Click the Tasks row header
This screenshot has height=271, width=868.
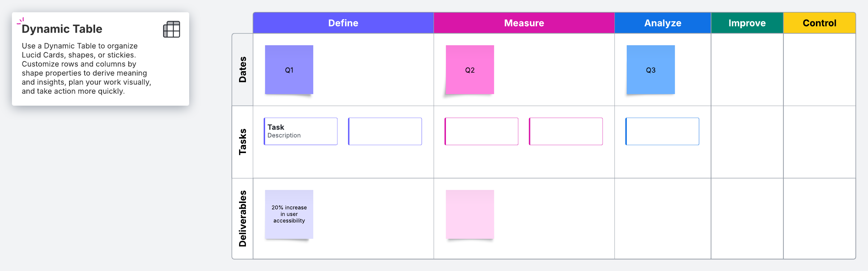[x=242, y=142]
